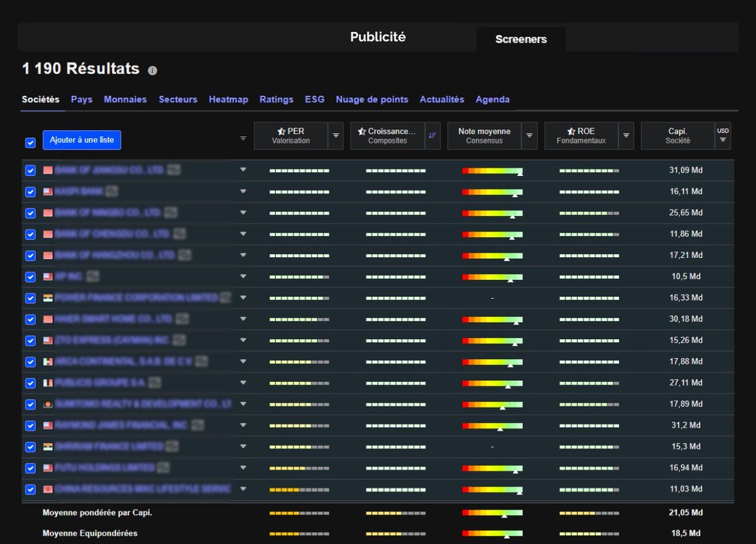Screen dimensions: 756x544
Task: Uncheck the row with capitalization 16,11 Md
Action: 30,192
